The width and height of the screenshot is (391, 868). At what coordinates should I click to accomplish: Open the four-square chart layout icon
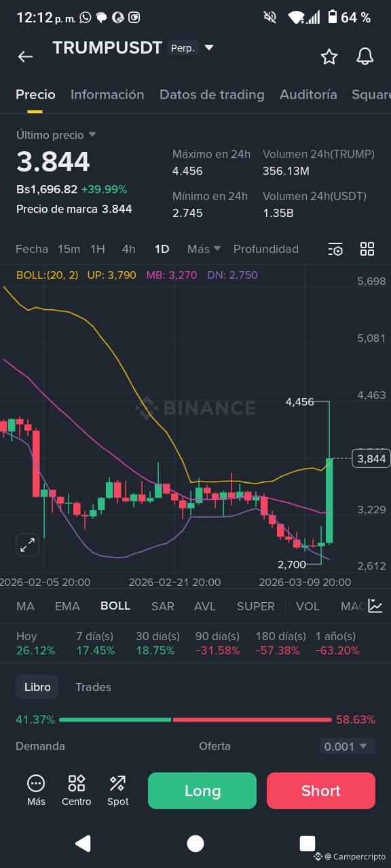367,249
